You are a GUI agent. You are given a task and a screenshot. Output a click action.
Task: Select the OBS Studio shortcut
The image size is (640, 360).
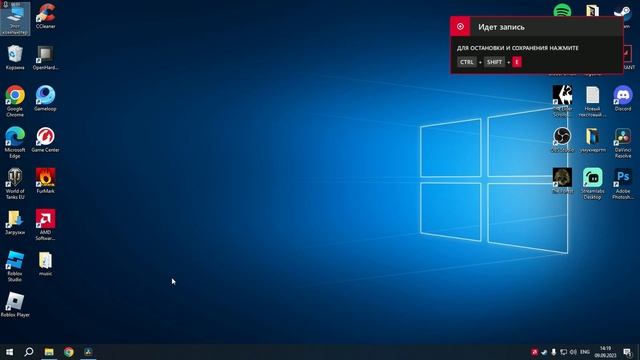pyautogui.click(x=562, y=140)
